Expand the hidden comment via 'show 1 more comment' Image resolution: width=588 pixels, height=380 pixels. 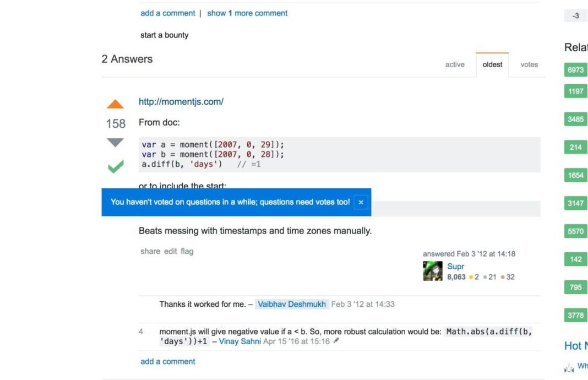[247, 13]
